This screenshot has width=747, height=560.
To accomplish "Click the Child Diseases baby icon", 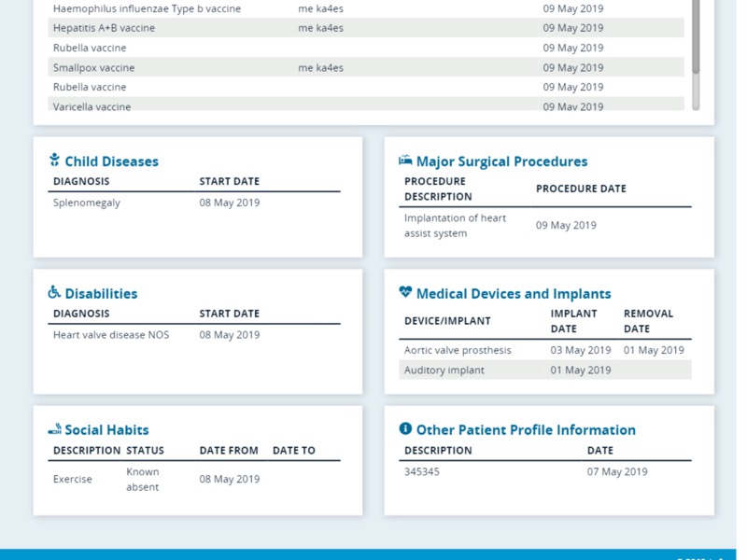I will (55, 160).
